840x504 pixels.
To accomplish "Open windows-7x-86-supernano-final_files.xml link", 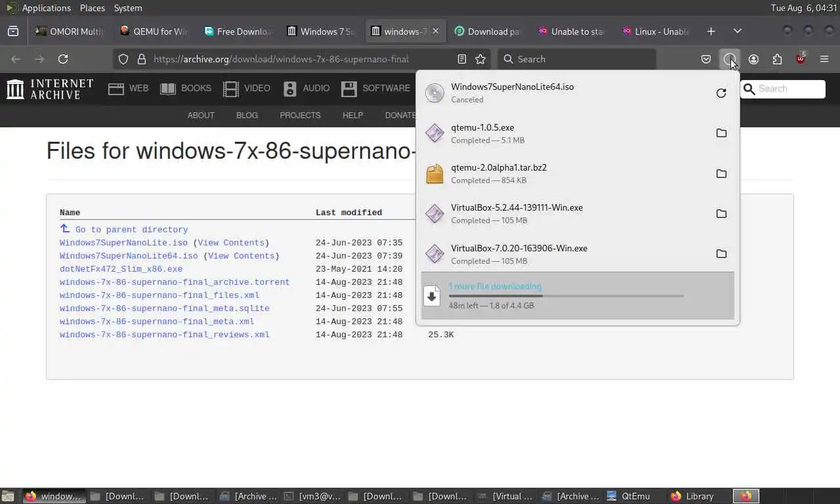I will pos(159,295).
